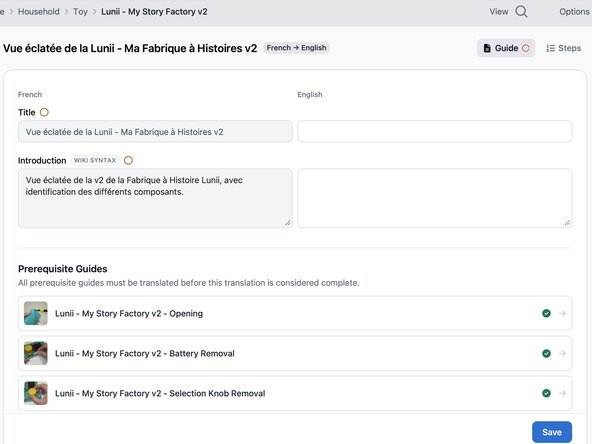
Task: Click arrow icon beside Battery Removal guide
Action: pyautogui.click(x=562, y=353)
